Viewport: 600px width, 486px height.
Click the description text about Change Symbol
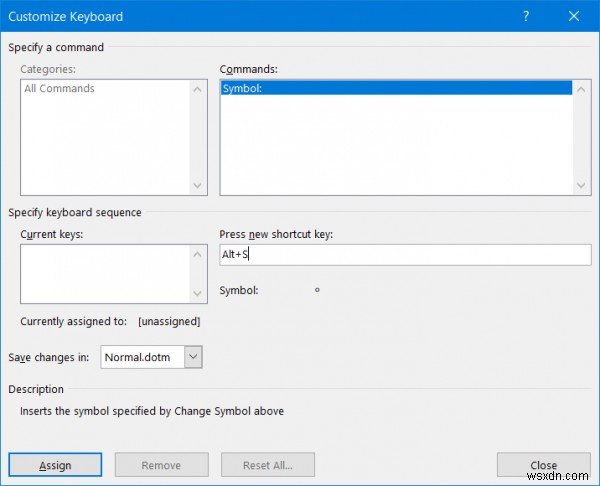pos(152,411)
